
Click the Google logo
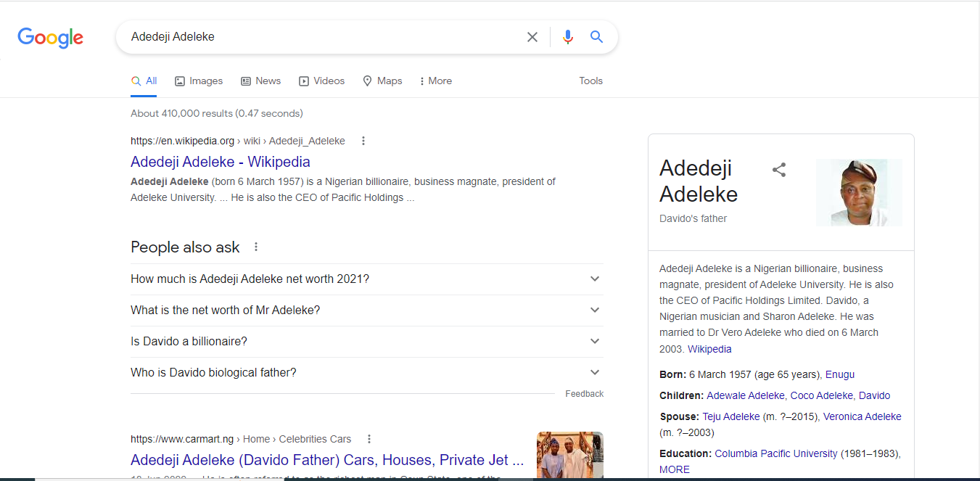(51, 38)
